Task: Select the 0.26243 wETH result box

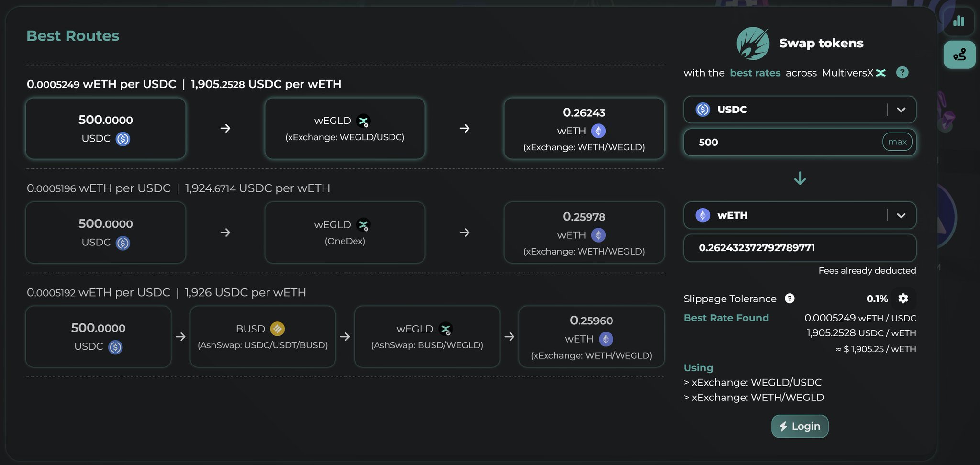Action: [x=584, y=129]
